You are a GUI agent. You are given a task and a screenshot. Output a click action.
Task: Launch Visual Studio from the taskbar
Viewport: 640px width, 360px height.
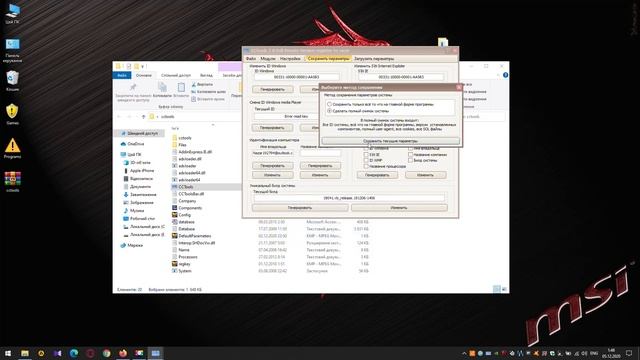point(58,353)
